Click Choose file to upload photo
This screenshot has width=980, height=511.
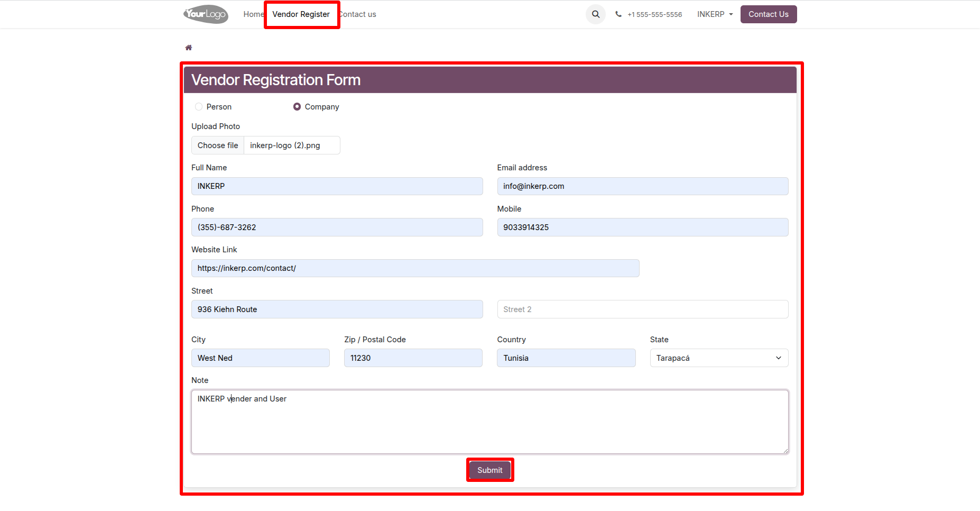click(218, 145)
